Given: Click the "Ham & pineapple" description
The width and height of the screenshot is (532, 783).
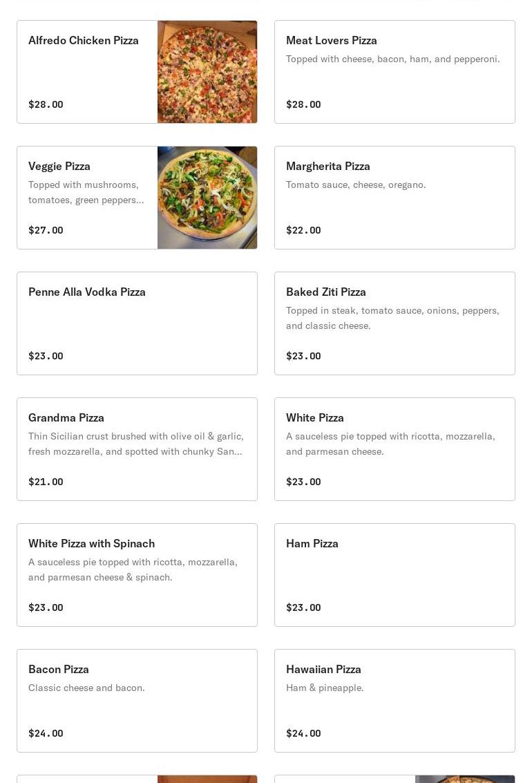Looking at the screenshot, I should [325, 688].
